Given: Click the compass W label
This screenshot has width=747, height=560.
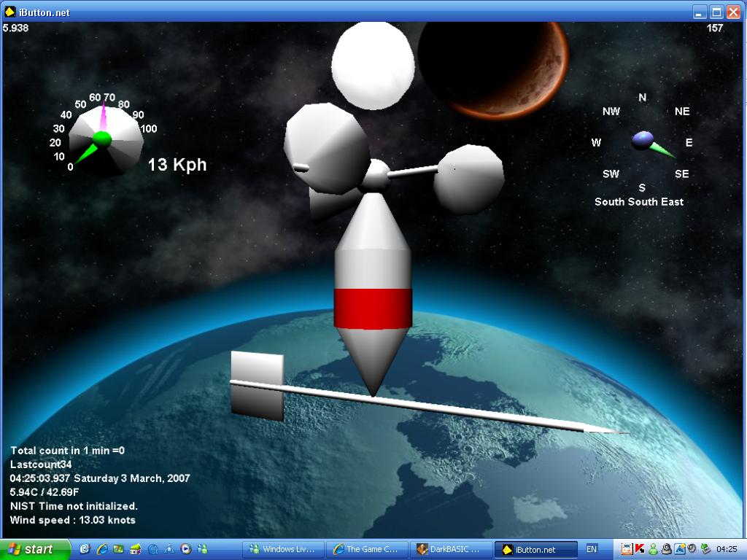Looking at the screenshot, I should (596, 142).
